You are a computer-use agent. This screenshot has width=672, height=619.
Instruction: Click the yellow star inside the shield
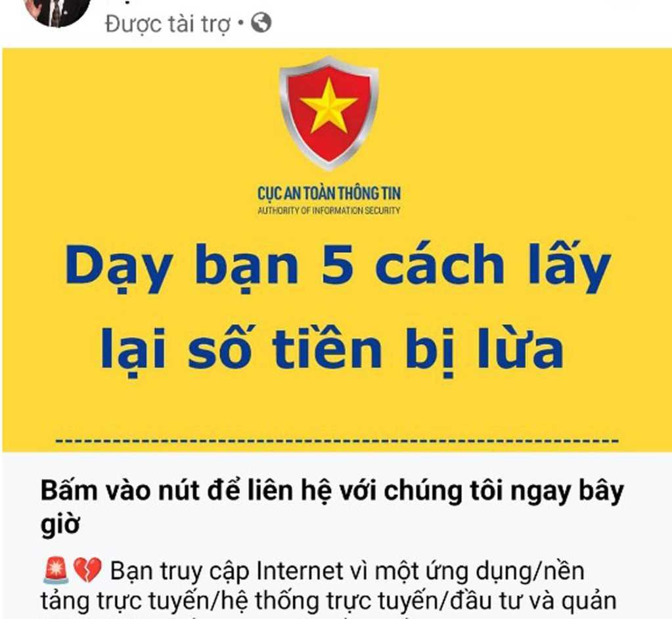(x=328, y=105)
